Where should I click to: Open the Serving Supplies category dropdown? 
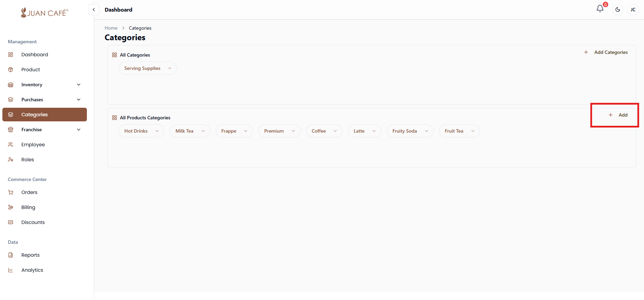click(x=147, y=68)
